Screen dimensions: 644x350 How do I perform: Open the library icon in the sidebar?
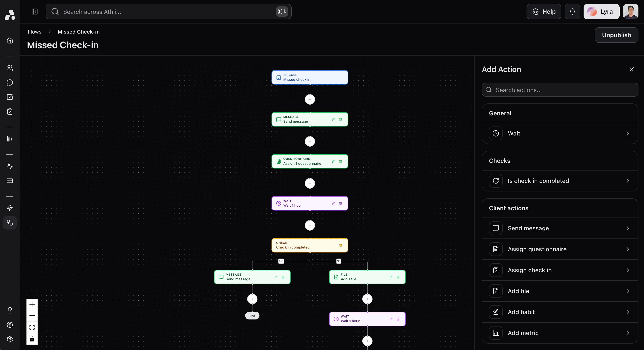[x=10, y=139]
